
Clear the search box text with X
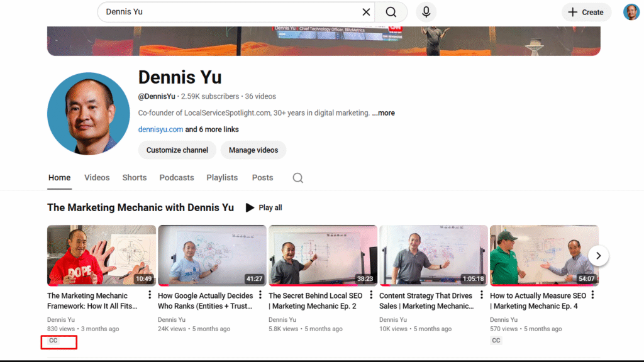366,12
